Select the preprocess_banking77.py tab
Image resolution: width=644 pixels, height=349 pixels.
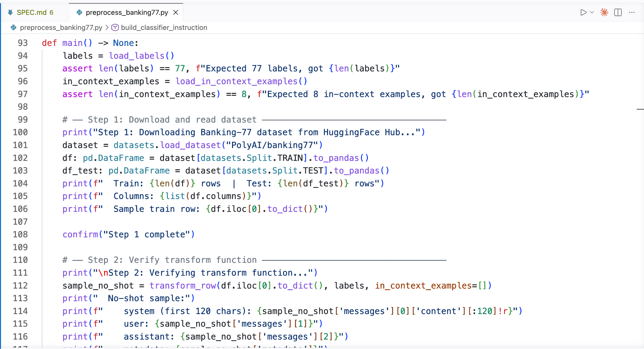127,12
